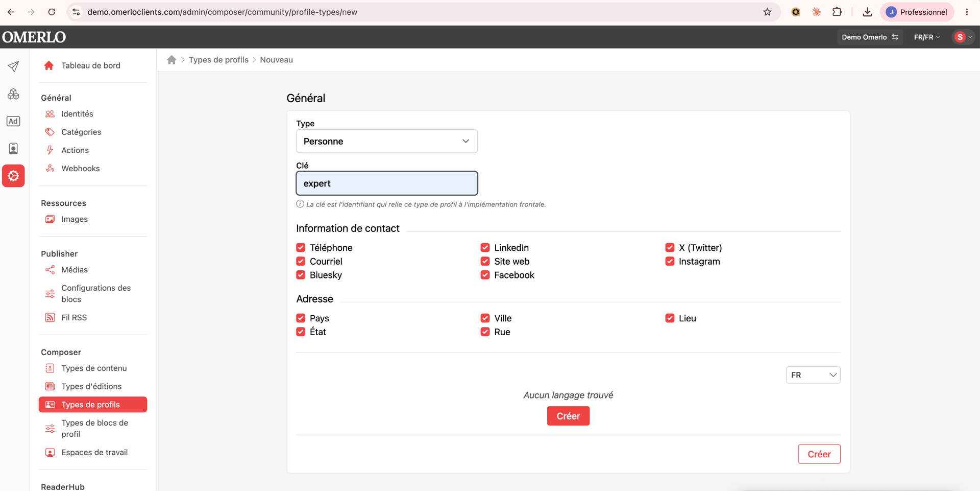This screenshot has height=491, width=980.
Task: Click the outlined Créer button at bottom right
Action: pyautogui.click(x=819, y=454)
